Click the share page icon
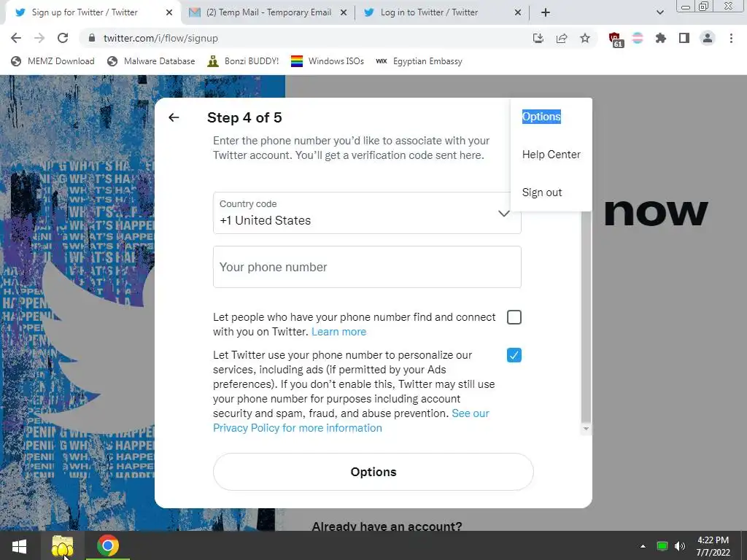 click(562, 38)
